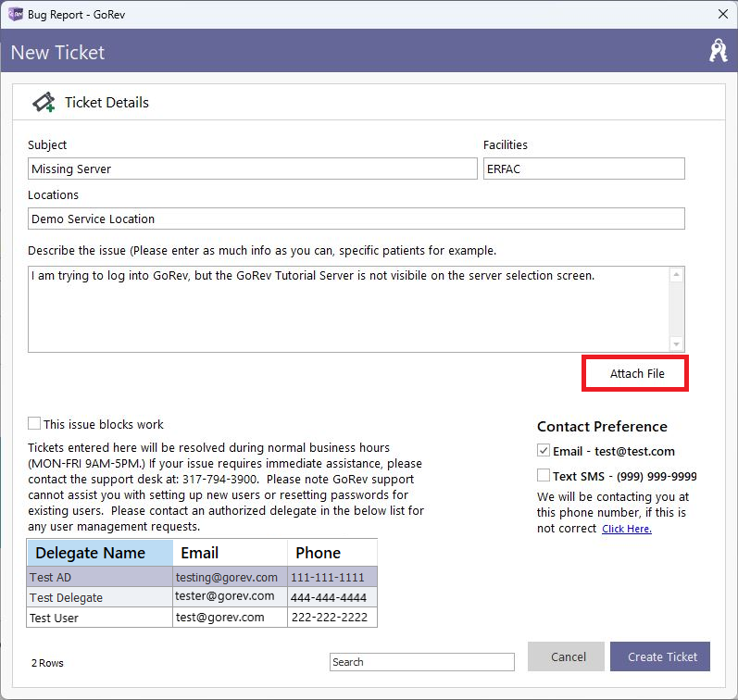Click the description scrollbar up arrow
Image resolution: width=738 pixels, height=700 pixels.
tap(676, 274)
